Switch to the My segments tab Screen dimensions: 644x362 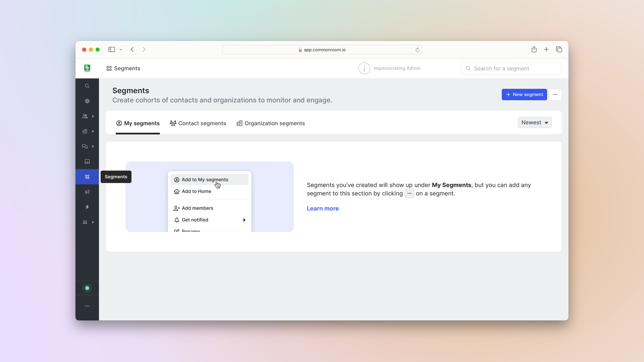138,123
